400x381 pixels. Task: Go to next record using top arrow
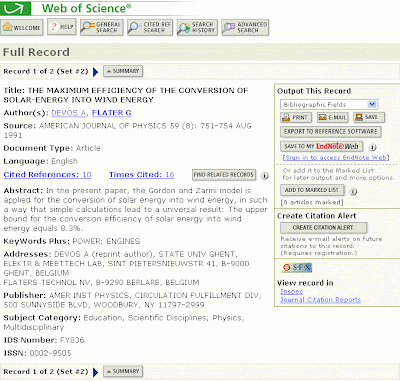95,72
